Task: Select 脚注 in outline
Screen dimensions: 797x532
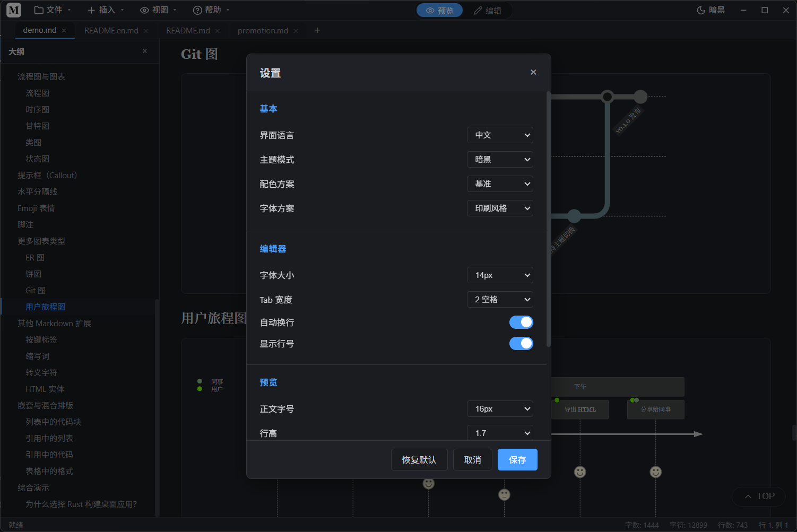Action: coord(25,224)
